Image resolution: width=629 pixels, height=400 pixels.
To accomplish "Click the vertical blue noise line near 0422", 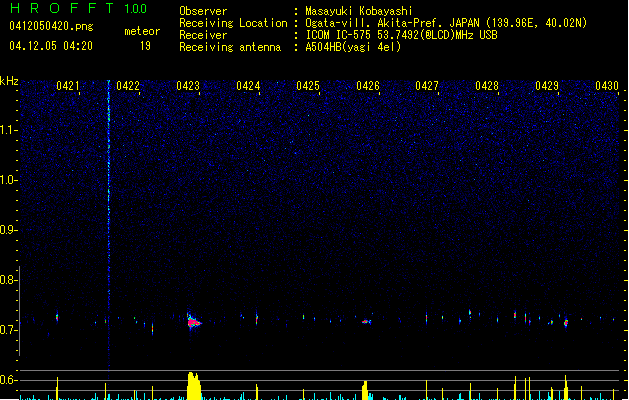I will [x=109, y=200].
